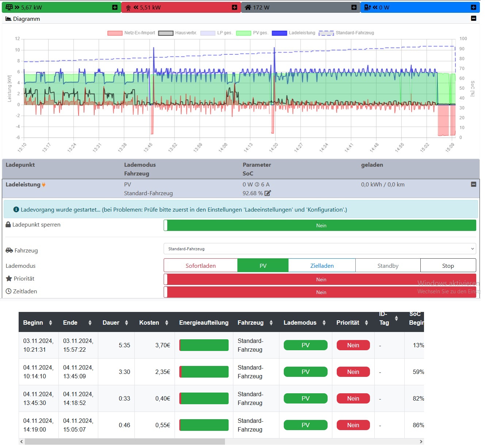Click energy bar for 04.11.2024 13:45:30 row
The image size is (485, 448).
click(204, 398)
